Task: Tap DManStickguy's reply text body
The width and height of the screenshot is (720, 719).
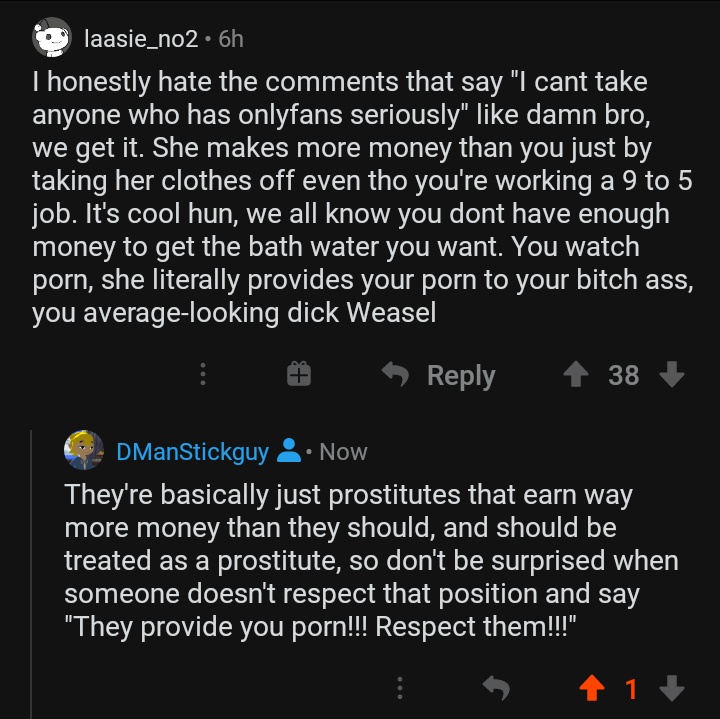Action: [370, 561]
